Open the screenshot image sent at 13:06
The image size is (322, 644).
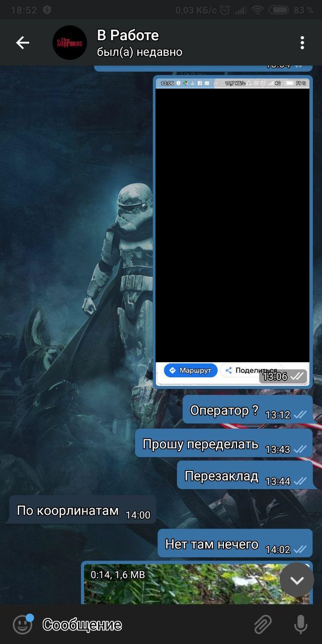tap(232, 232)
